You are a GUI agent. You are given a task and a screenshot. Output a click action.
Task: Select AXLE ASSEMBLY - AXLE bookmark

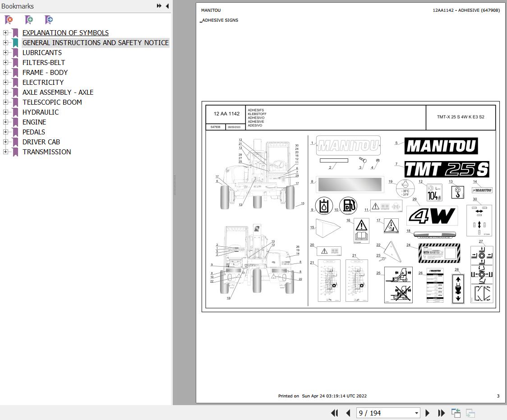58,92
